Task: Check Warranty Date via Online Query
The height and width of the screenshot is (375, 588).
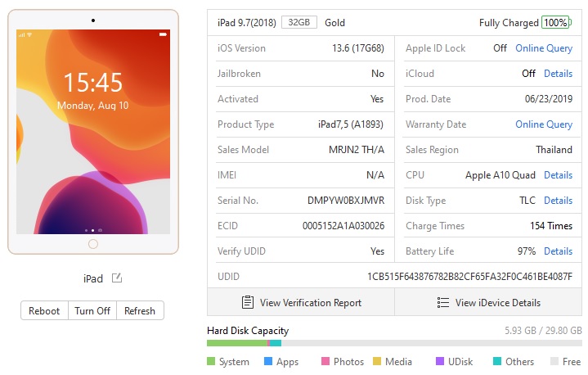Action: pyautogui.click(x=544, y=124)
